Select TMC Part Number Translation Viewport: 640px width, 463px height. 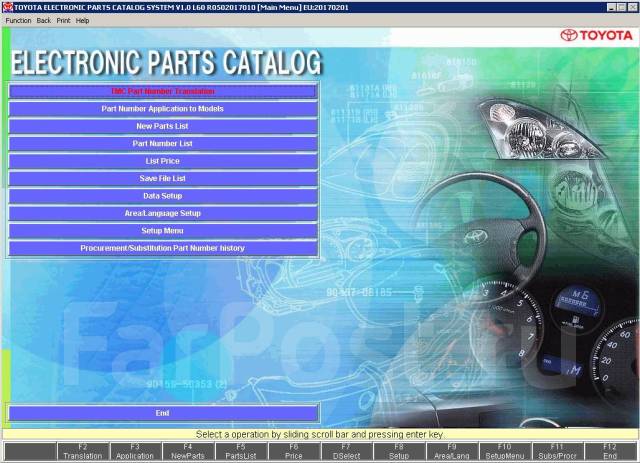[162, 91]
